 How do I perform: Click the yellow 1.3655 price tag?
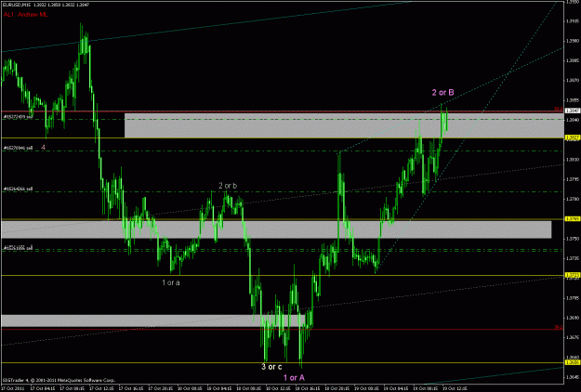[x=572, y=362]
